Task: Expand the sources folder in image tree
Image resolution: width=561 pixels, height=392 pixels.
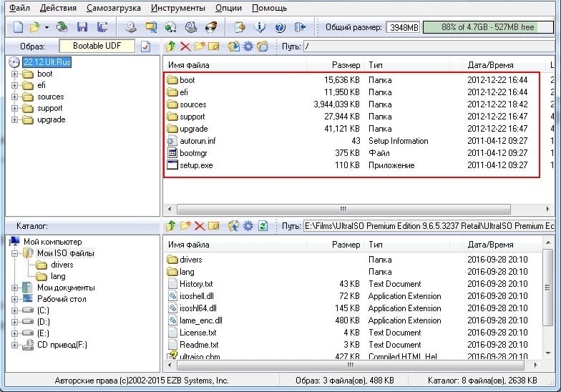Action: (x=14, y=97)
